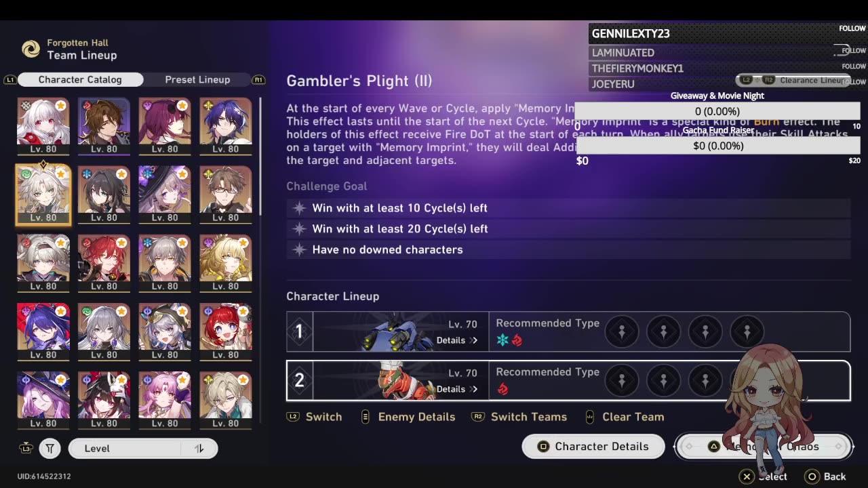Switch to the Character Catalog tab
Screen dimensions: 868x488
pyautogui.click(x=80, y=79)
